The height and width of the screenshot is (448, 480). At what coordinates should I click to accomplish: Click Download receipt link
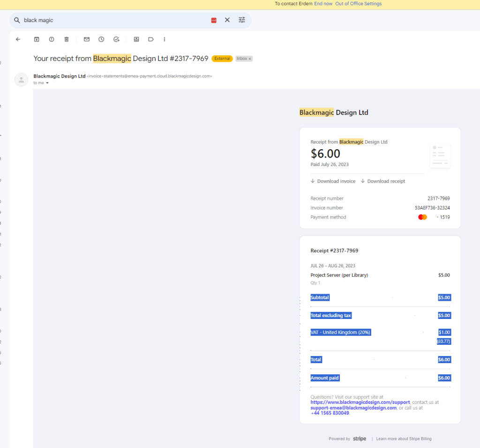[383, 181]
